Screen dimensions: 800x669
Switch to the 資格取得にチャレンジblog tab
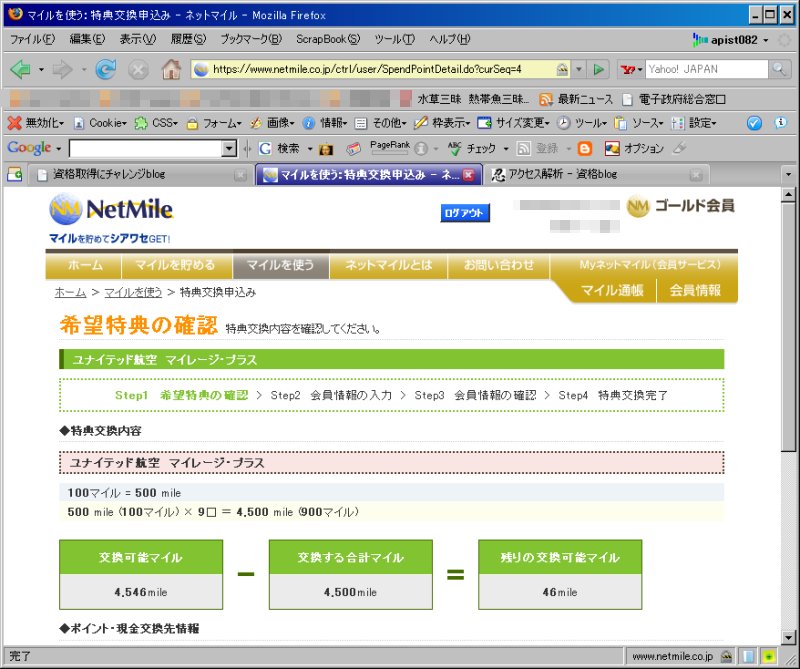point(138,175)
